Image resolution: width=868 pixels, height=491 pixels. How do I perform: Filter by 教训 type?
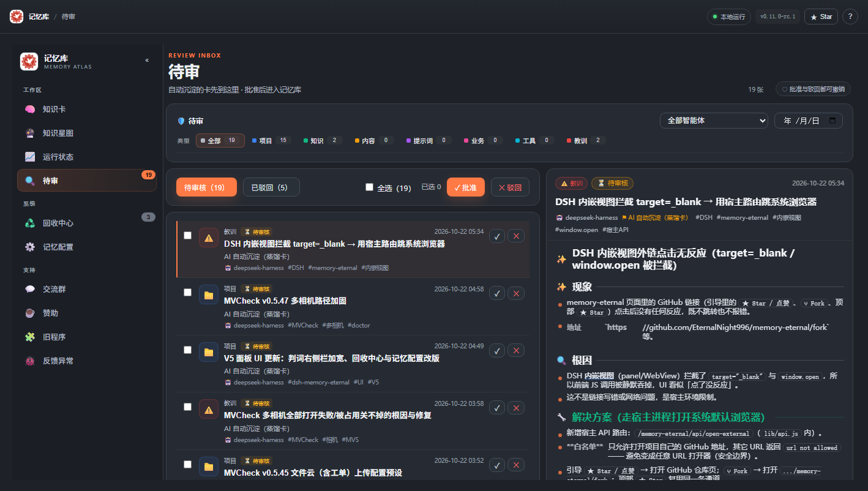585,141
